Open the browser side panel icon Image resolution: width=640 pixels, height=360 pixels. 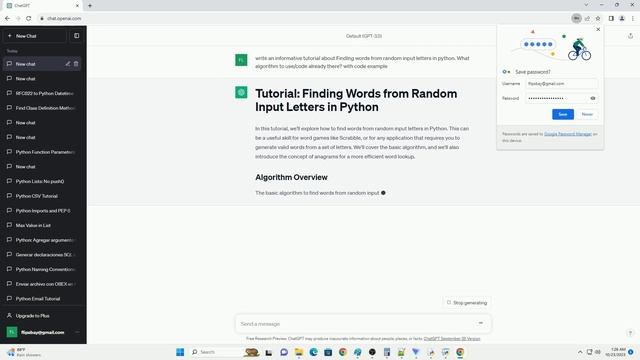[x=611, y=18]
